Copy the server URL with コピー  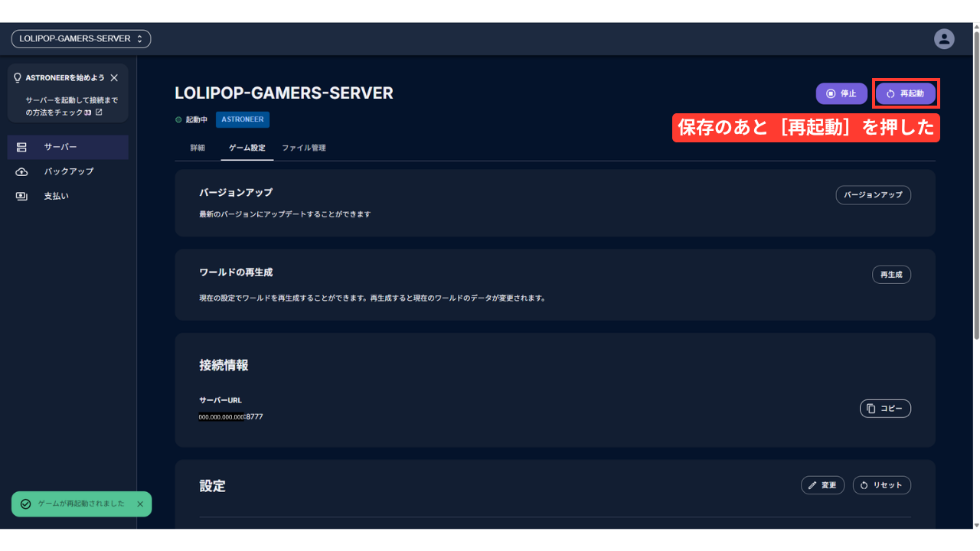tap(885, 409)
